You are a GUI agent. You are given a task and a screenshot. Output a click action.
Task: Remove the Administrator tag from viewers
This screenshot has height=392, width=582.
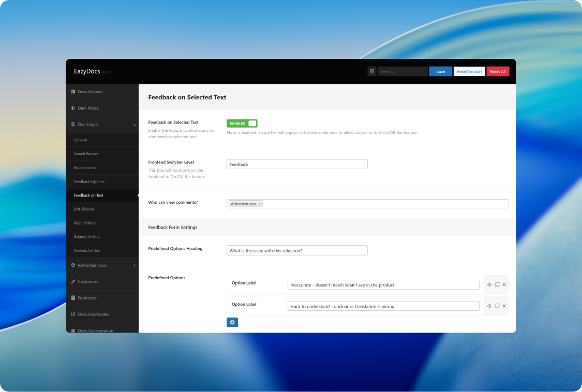[x=260, y=204]
